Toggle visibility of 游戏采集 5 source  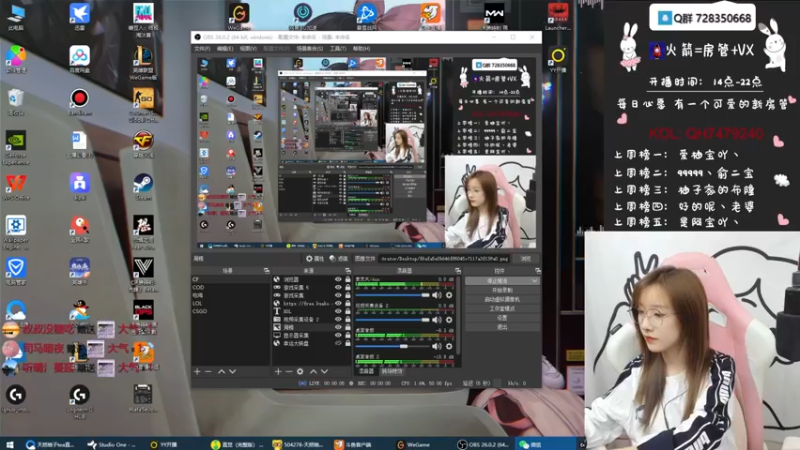(x=338, y=287)
